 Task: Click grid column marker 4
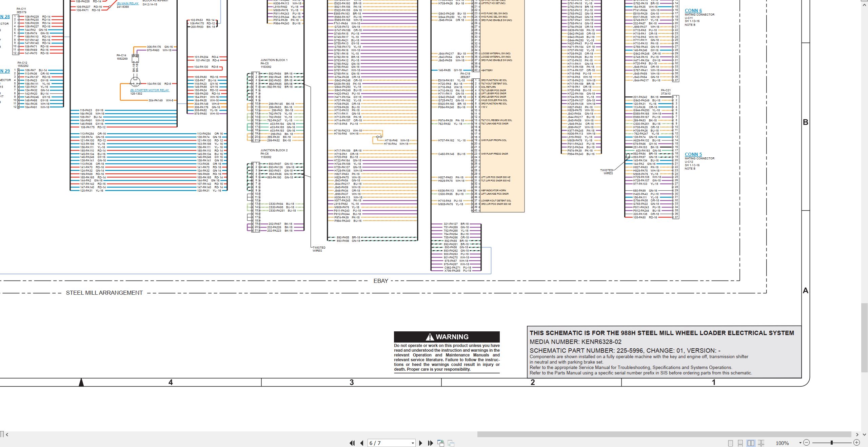pos(171,382)
